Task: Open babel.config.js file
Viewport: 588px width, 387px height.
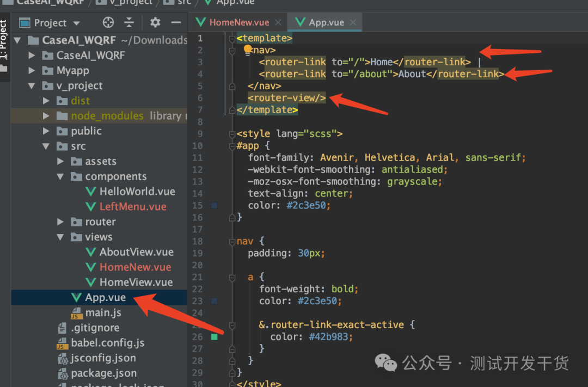Action: point(108,343)
